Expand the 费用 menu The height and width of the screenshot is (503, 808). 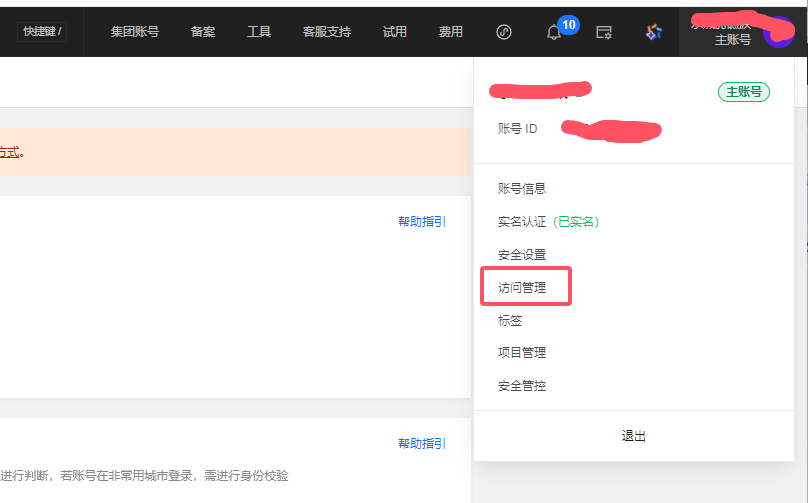(x=450, y=32)
